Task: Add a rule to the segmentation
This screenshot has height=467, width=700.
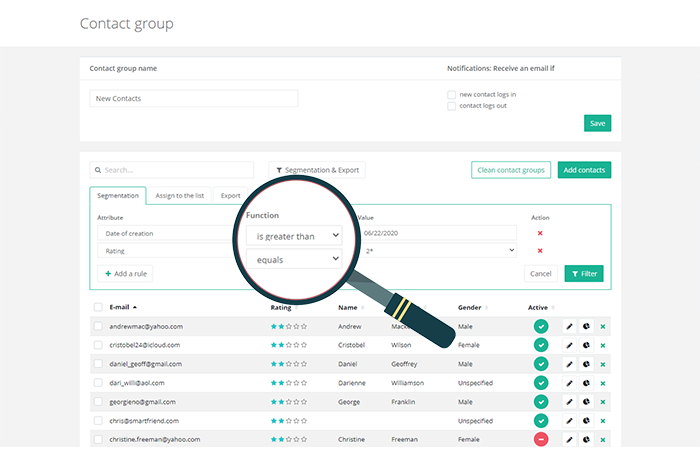Action: point(125,274)
